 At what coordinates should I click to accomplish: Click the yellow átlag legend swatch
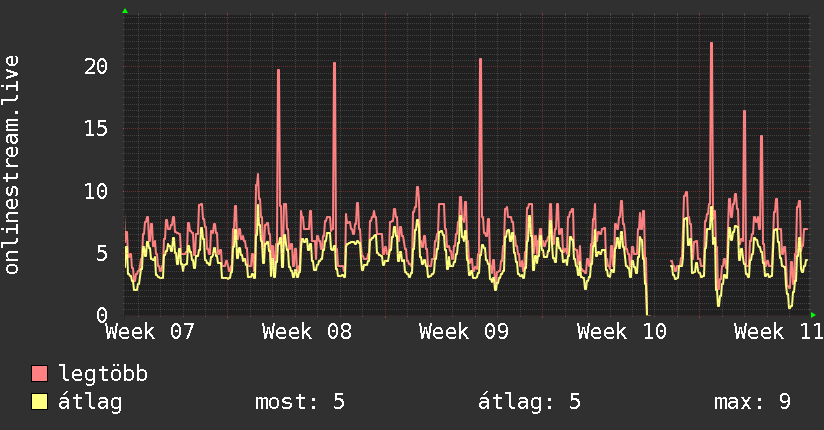pyautogui.click(x=39, y=402)
